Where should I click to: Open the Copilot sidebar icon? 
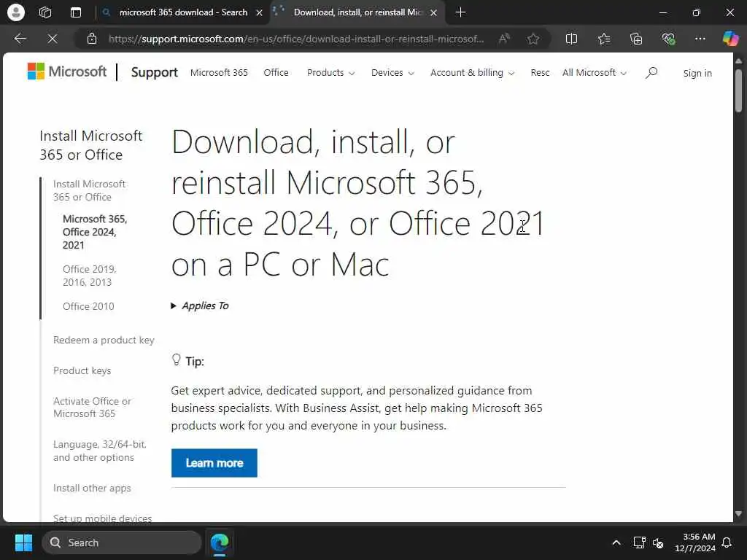(730, 39)
